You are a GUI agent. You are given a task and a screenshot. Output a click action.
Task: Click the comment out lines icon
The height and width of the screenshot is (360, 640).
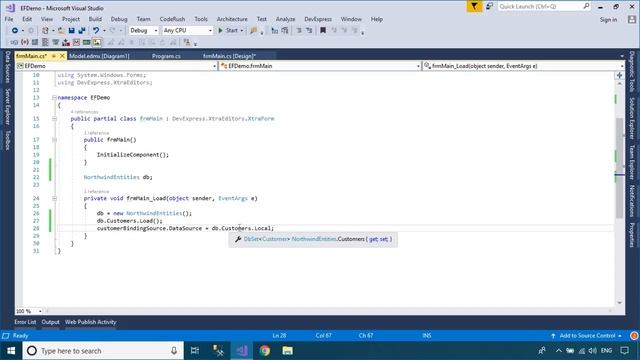(299, 31)
